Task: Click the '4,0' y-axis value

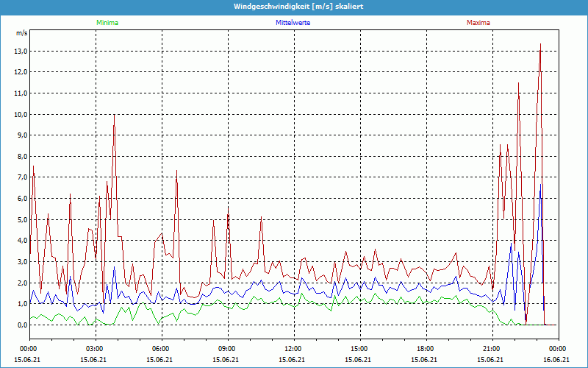Action: [23, 241]
